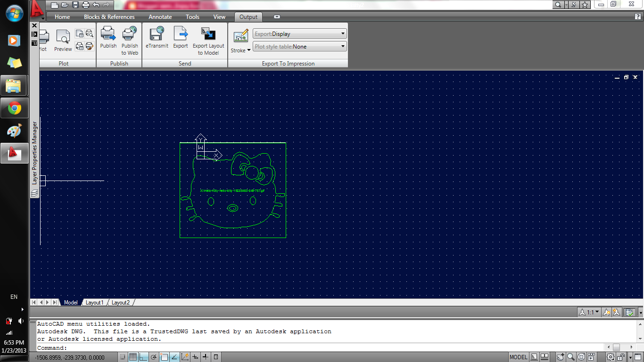
Task: Toggle Snap mode in status bar
Action: [x=122, y=357]
